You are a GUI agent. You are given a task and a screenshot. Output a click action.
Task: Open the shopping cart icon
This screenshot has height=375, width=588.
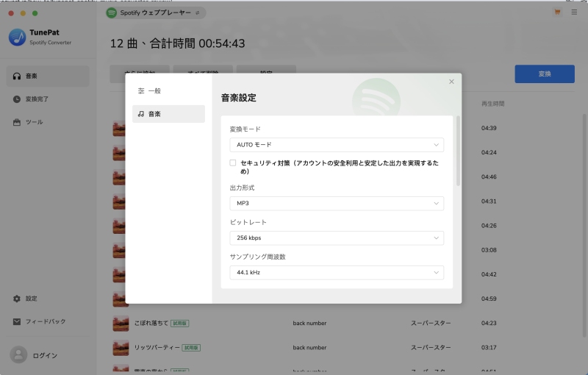557,12
